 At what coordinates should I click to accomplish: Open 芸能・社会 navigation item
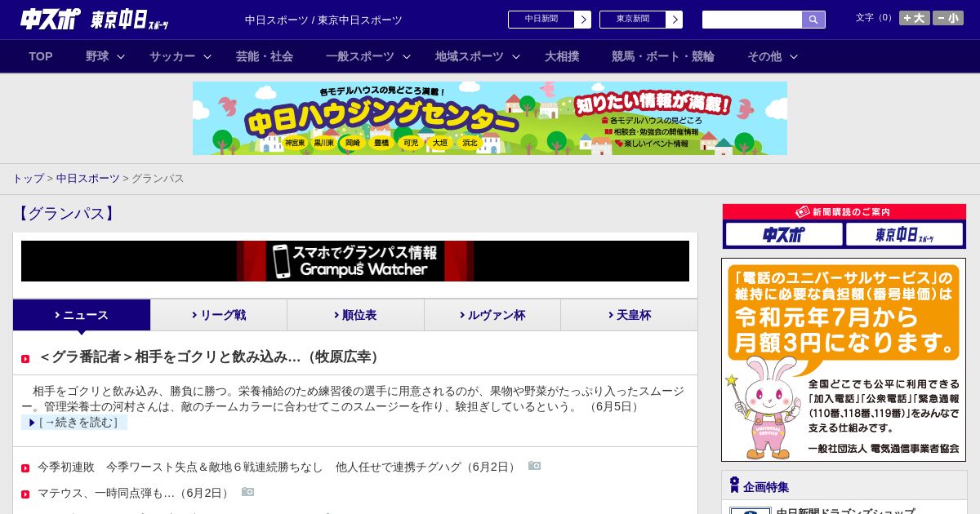(265, 56)
